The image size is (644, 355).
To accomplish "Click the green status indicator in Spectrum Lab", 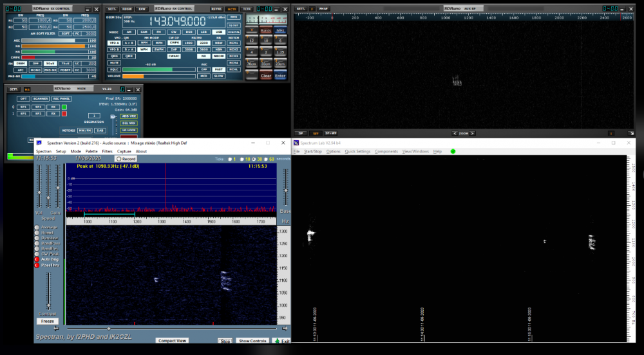I will coord(453,151).
